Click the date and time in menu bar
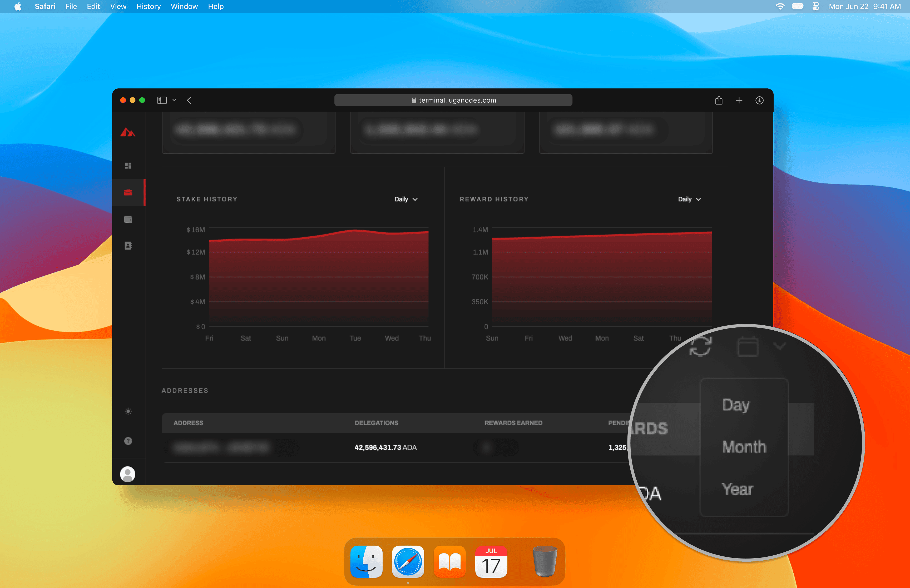The height and width of the screenshot is (588, 910). [x=864, y=7]
